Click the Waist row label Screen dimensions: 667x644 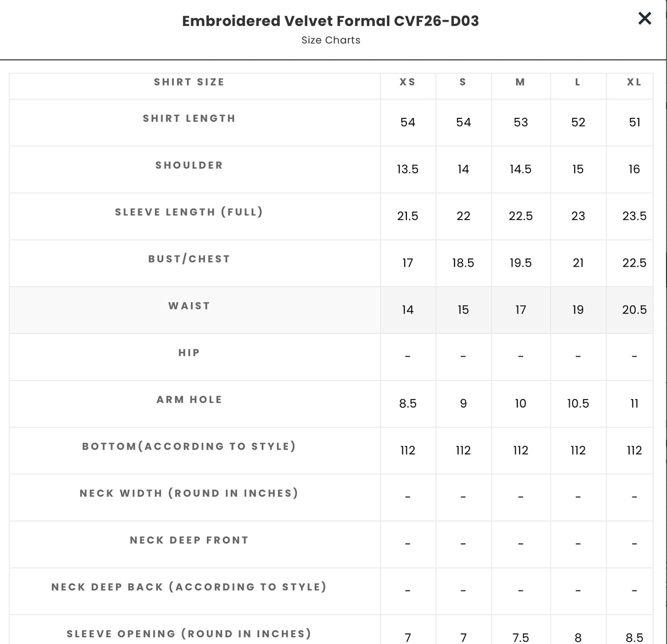coord(189,306)
